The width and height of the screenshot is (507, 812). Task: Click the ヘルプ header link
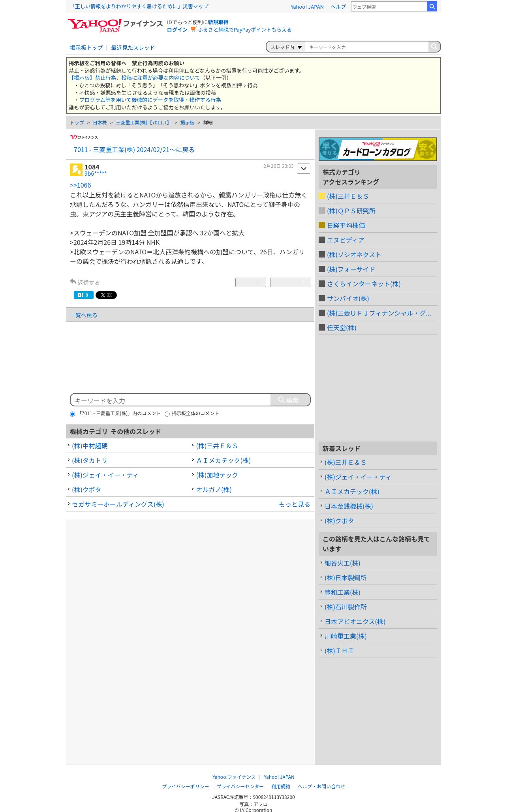pyautogui.click(x=338, y=7)
